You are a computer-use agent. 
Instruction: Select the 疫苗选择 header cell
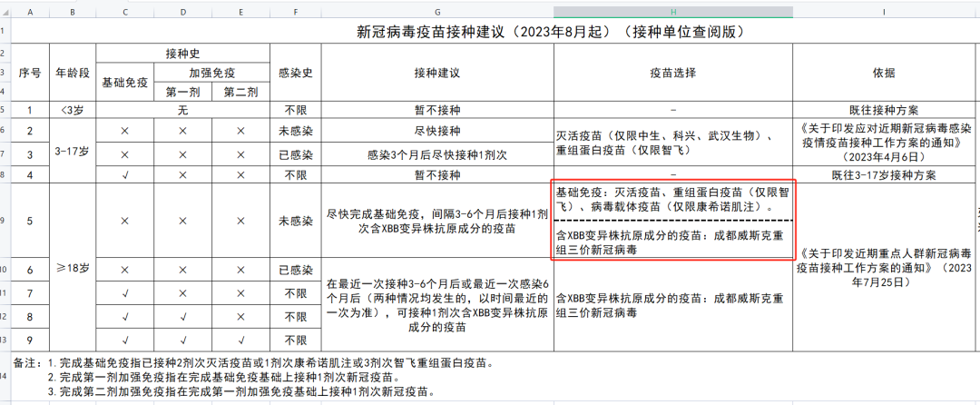click(673, 73)
